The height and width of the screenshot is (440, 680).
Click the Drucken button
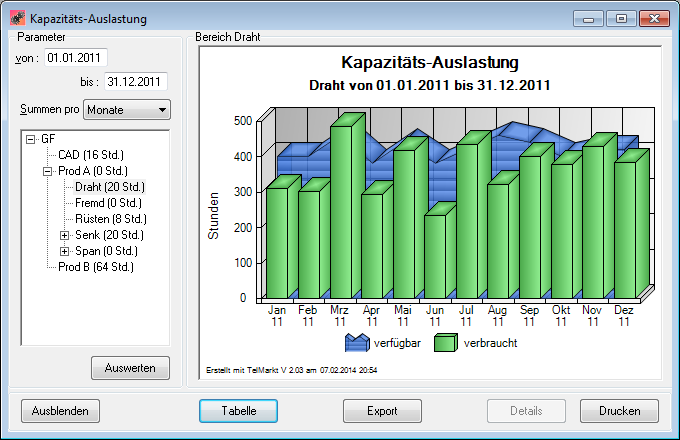tap(619, 411)
